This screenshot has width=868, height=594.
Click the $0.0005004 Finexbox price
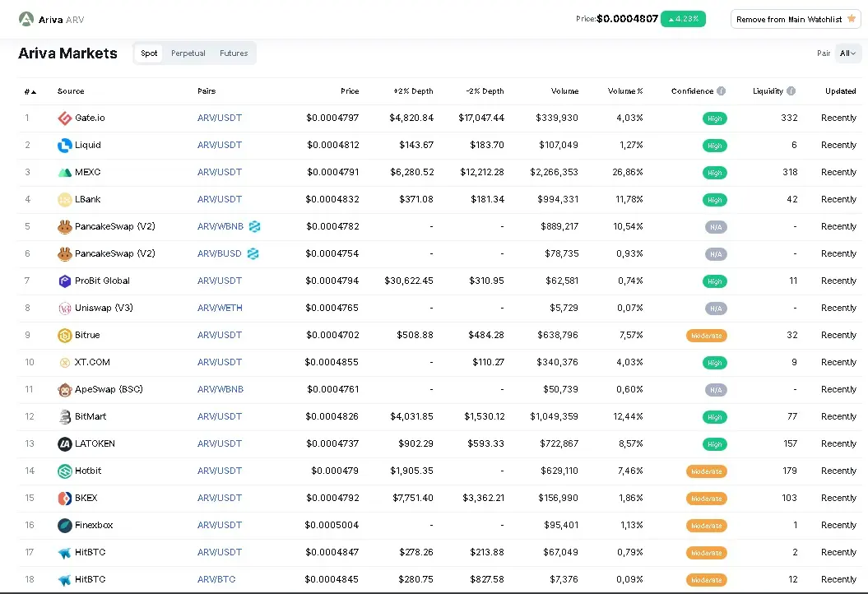point(332,525)
